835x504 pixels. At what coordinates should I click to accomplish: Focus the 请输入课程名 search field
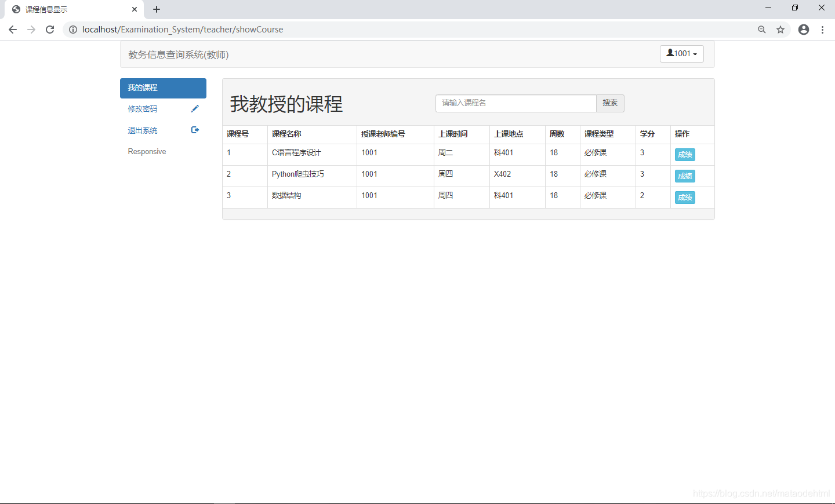point(516,103)
